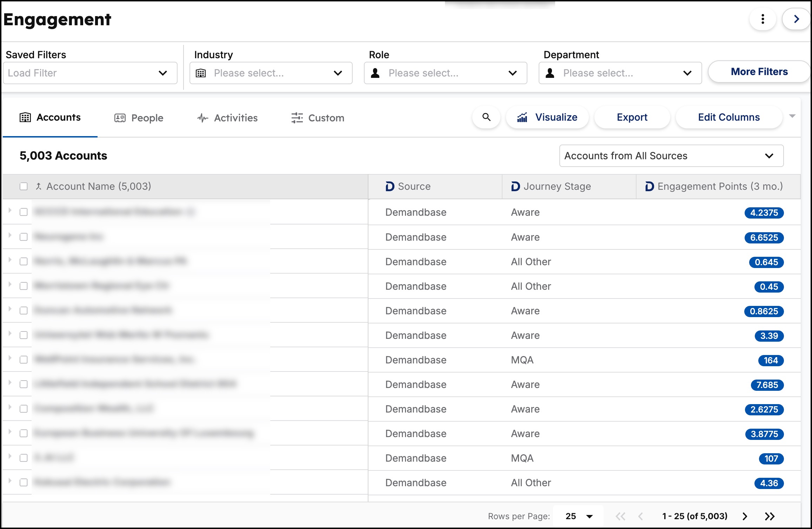Open the Load Filter dropdown

pos(90,73)
